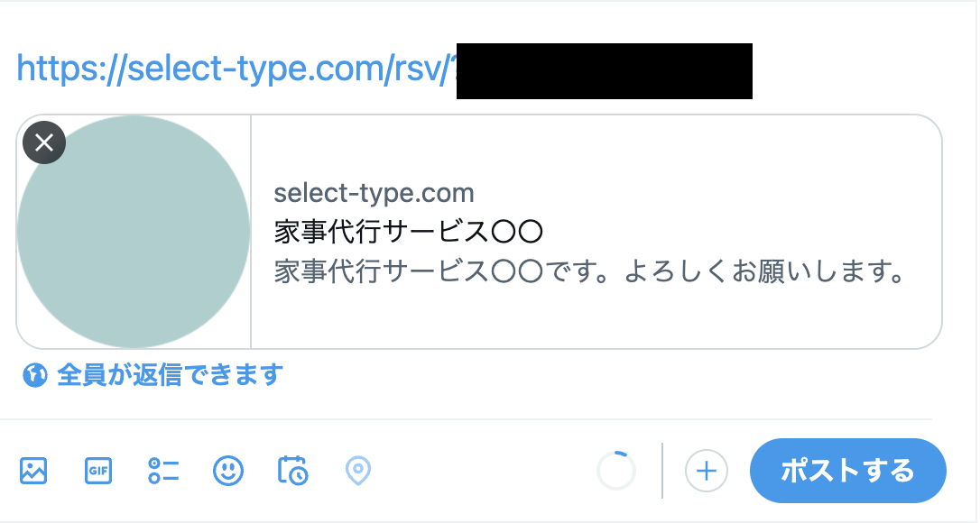
Task: Remove the link preview card
Action: (44, 142)
